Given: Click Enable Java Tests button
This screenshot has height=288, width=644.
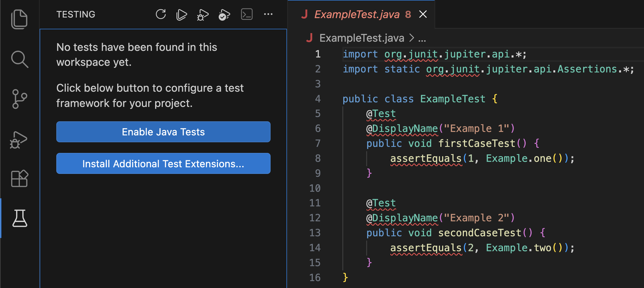Looking at the screenshot, I should 163,132.
